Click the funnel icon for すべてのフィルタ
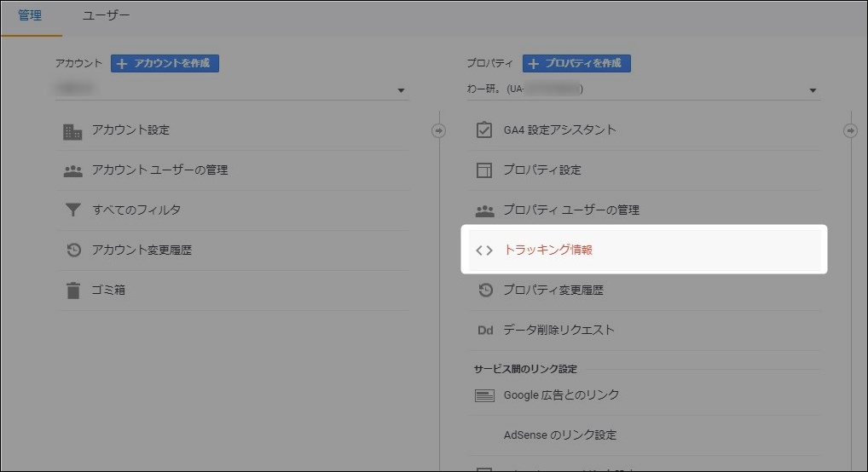 pos(73,210)
